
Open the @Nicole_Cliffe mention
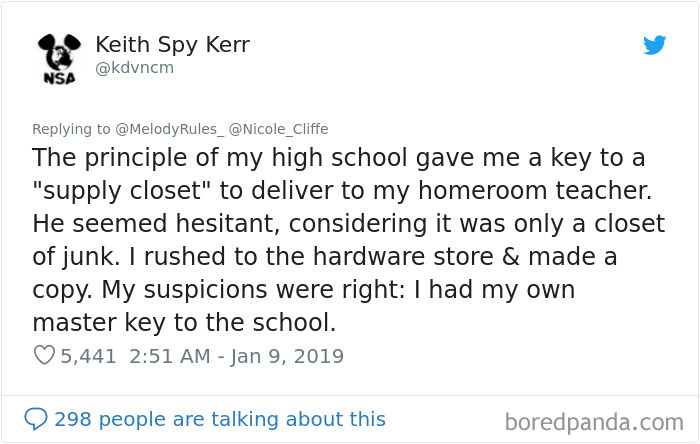(x=278, y=129)
